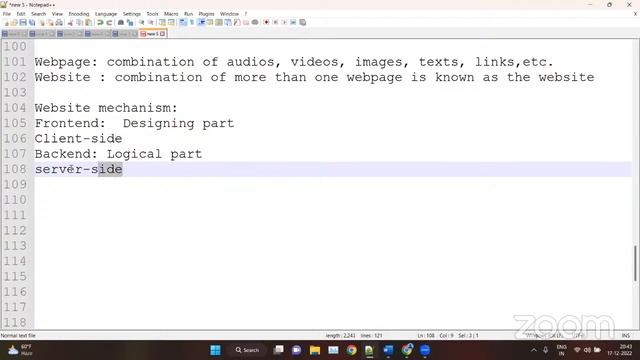Viewport: 640px width, 360px height.
Task: Click the line 'Website mechanism:'
Action: pos(106,108)
